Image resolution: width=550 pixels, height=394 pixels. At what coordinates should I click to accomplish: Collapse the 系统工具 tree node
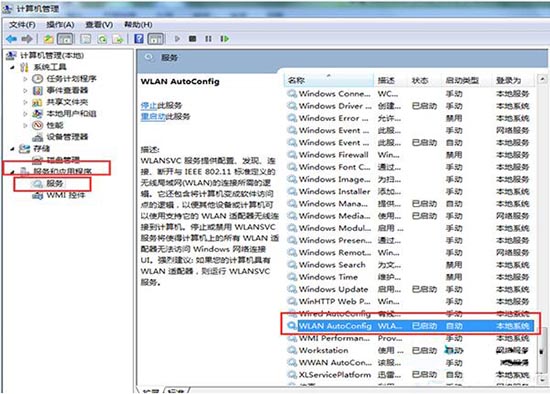[x=13, y=67]
